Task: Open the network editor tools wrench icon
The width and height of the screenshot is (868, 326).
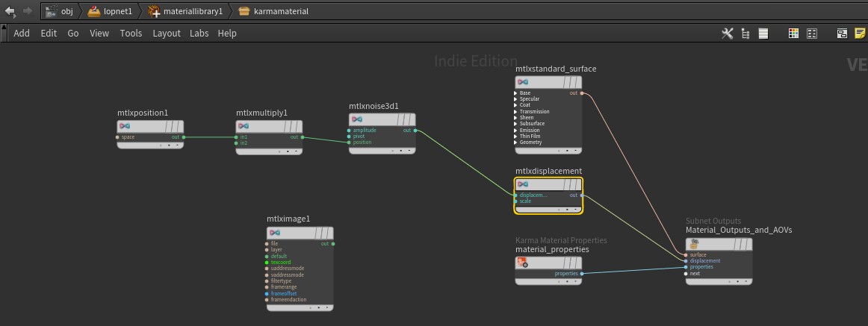Action: [727, 33]
